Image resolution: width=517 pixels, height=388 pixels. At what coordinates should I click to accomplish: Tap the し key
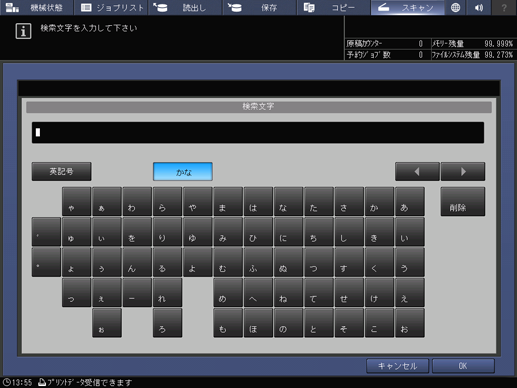[x=349, y=232]
